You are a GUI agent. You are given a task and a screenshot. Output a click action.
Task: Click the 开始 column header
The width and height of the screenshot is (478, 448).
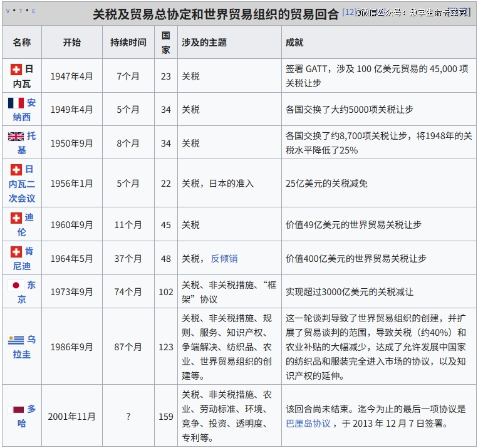coord(71,43)
